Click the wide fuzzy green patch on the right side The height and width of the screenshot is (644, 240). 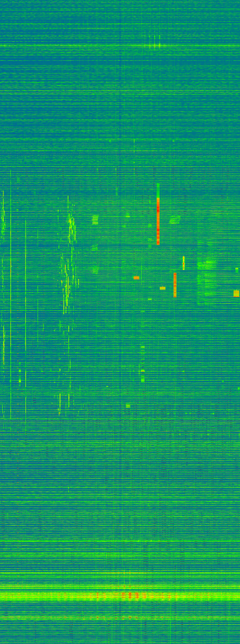[208, 275]
